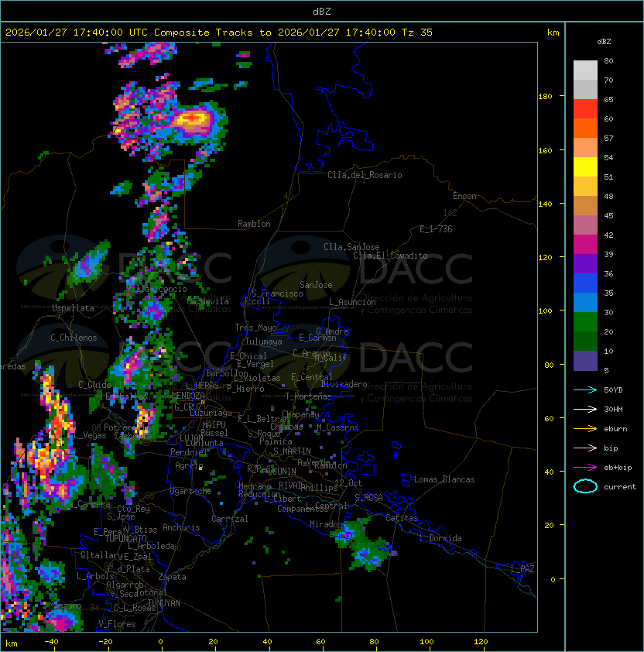Click the cyan 50YD arrow in the legend

click(585, 390)
